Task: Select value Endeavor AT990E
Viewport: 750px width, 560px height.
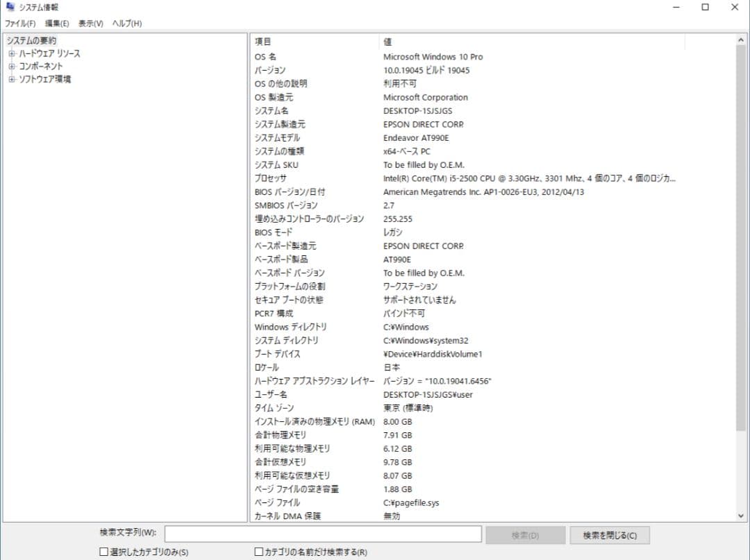Action: pyautogui.click(x=416, y=138)
